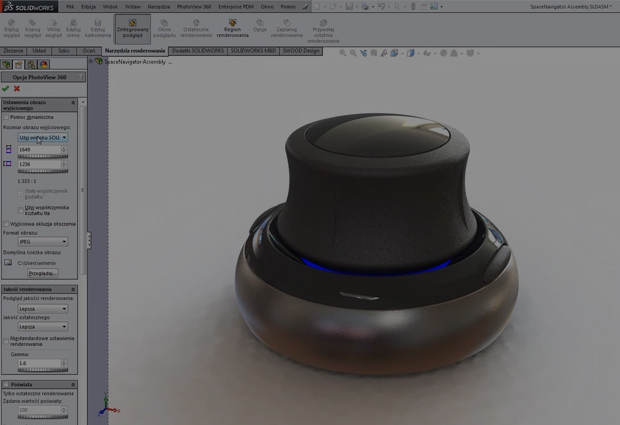Viewport: 620px width, 425px height.
Task: Confirm options with green checkmark
Action: [x=6, y=88]
